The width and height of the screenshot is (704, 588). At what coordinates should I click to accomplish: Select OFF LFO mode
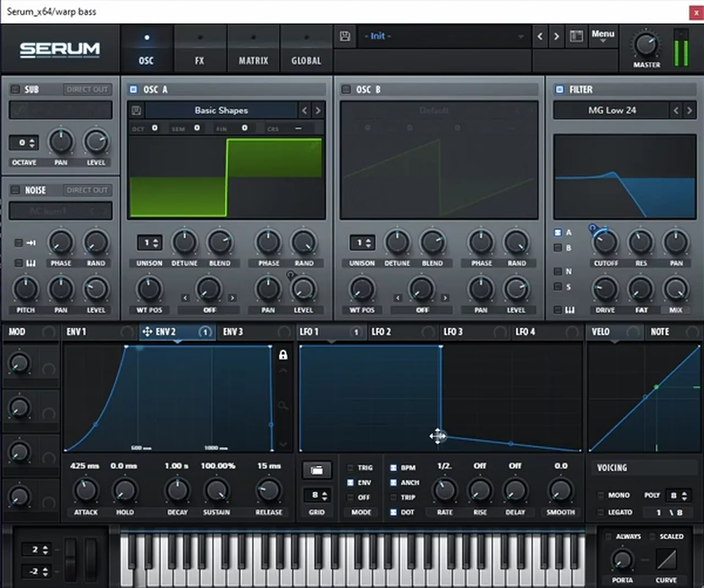pos(350,497)
